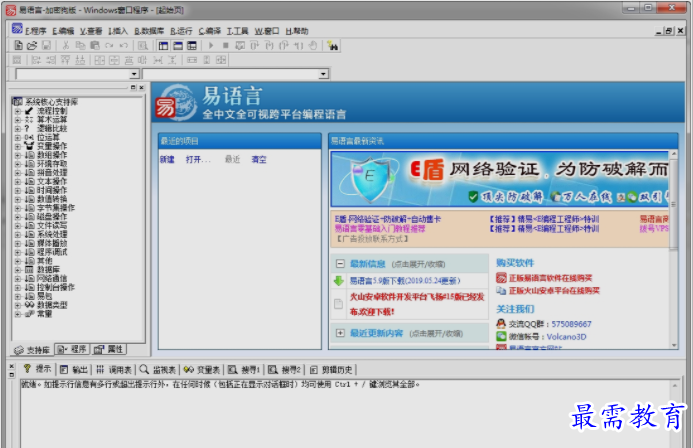Switch to the 提示 output tab
This screenshot has width=693, height=448.
[x=38, y=369]
